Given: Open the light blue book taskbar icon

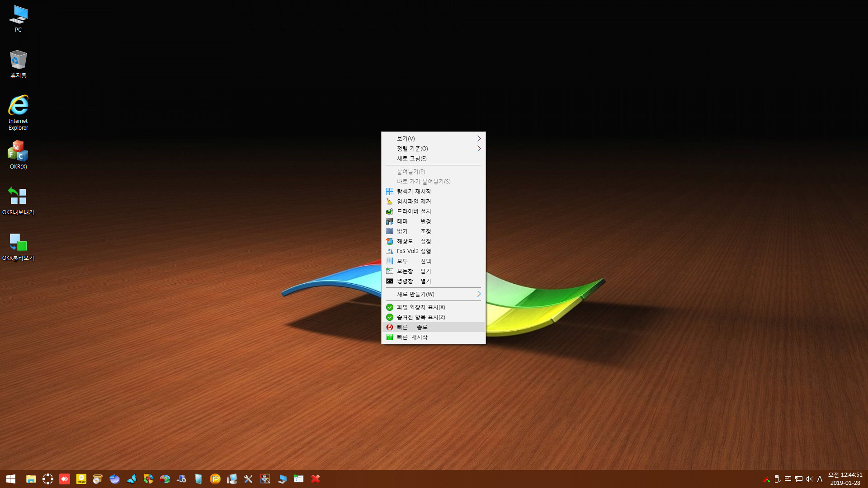Looking at the screenshot, I should [198, 479].
